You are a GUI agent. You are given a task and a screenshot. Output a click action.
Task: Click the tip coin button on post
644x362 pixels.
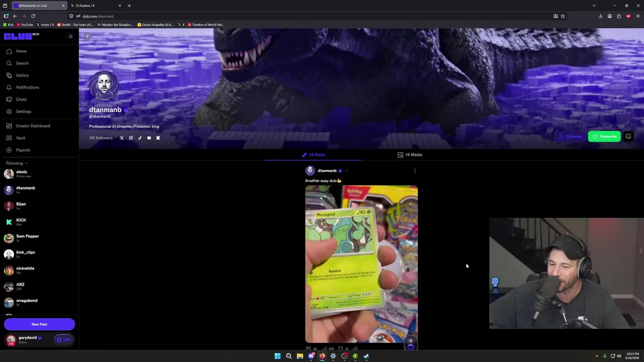(411, 344)
